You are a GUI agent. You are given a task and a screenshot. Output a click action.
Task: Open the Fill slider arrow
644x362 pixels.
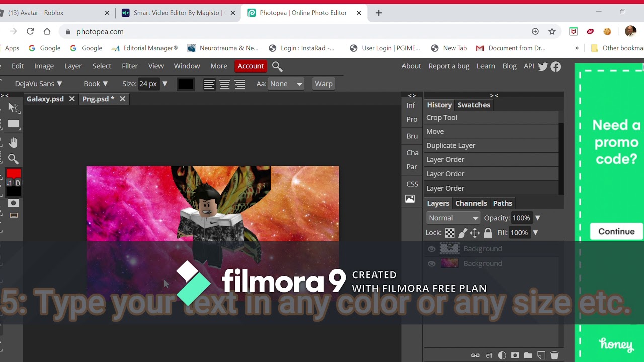point(535,232)
